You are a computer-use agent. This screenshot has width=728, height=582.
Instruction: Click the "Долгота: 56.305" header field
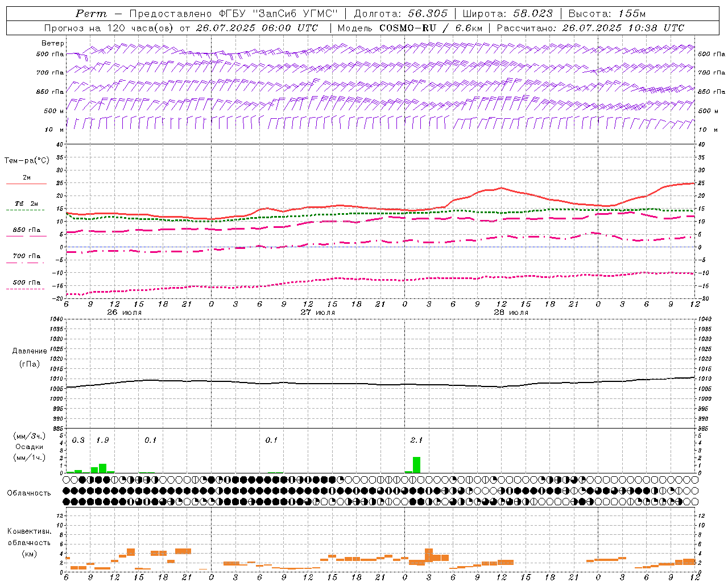[x=401, y=14]
